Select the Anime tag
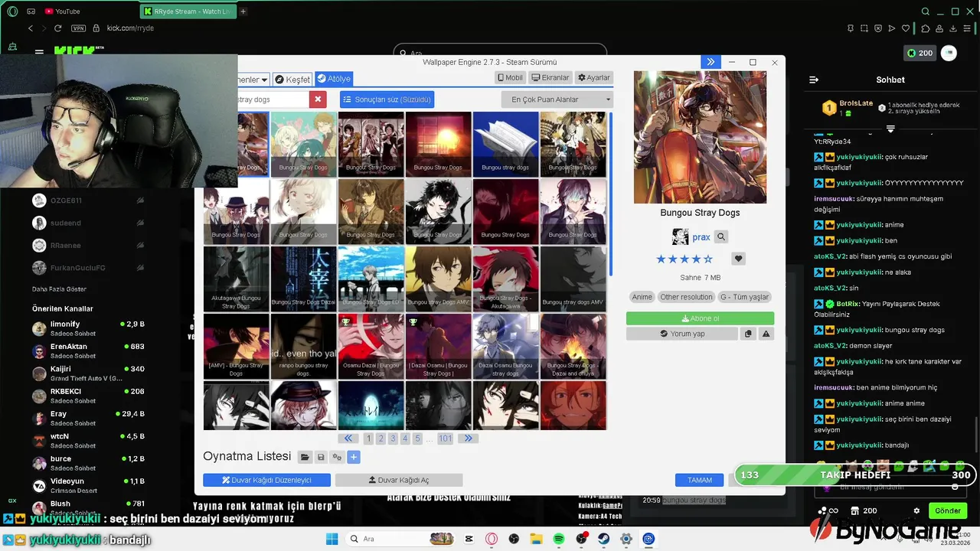980x551 pixels. [x=642, y=297]
